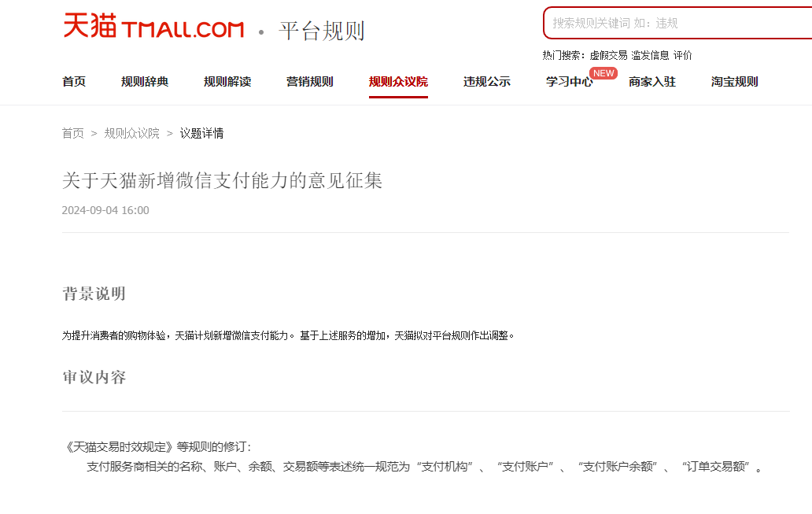Click the 平台规则 header title

pos(322,31)
